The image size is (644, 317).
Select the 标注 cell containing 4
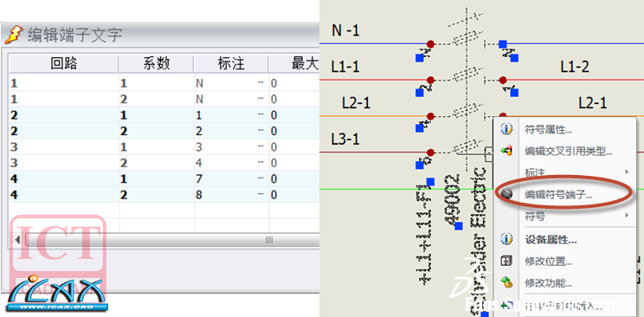click(231, 163)
